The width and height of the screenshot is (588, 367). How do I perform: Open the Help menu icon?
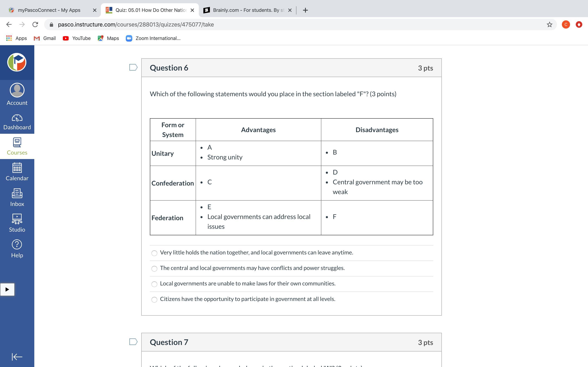point(17,249)
